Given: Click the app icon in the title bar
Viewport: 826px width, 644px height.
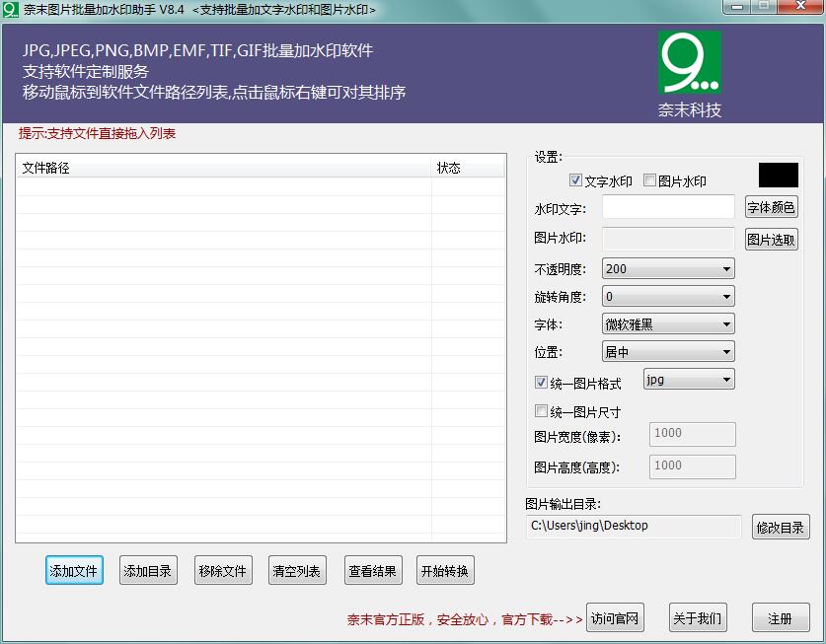Looking at the screenshot, I should (10, 8).
